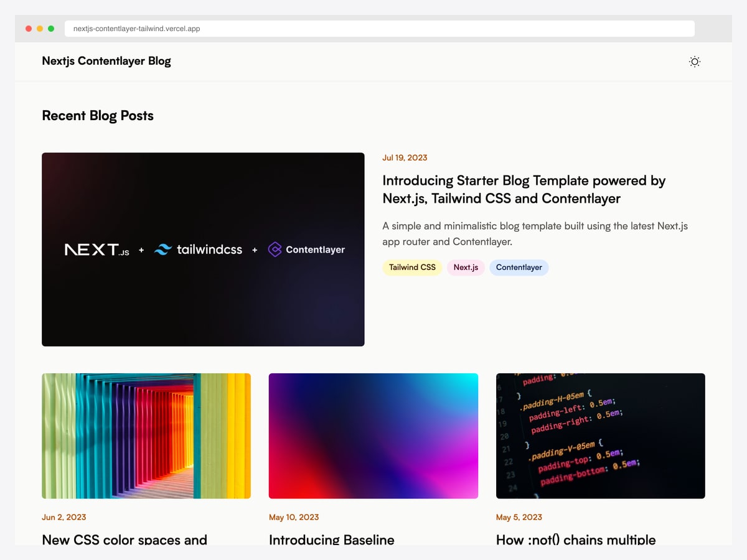Click the May 5, 2023 date text
The height and width of the screenshot is (560, 747).
point(519,517)
